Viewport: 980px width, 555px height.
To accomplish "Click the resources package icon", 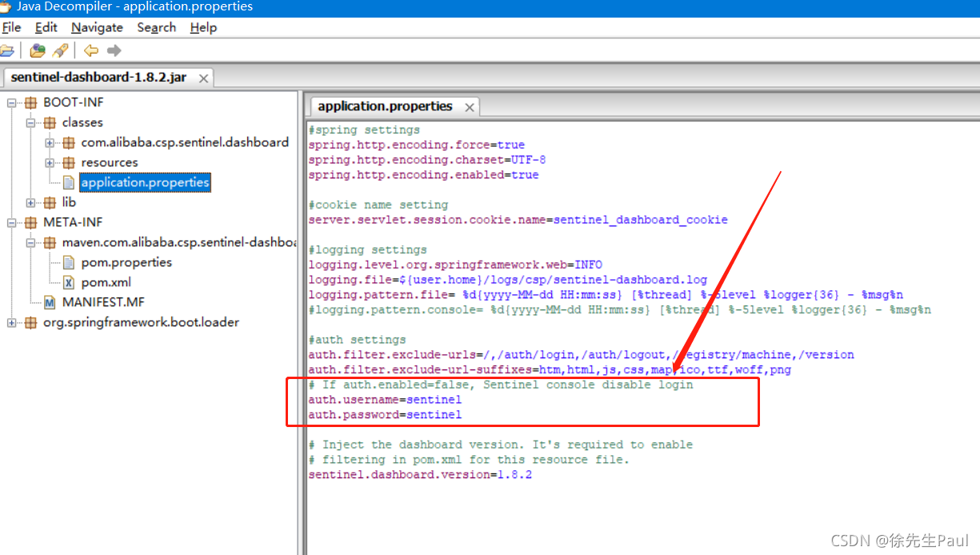I will tap(69, 162).
